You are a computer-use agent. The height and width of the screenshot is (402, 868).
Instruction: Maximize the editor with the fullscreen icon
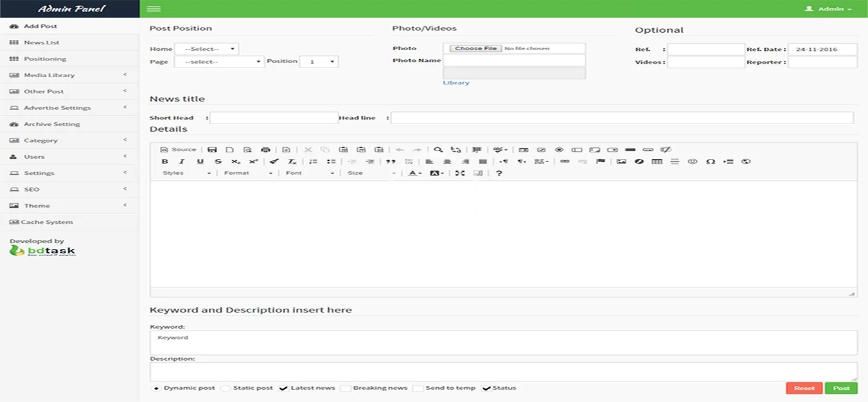[x=460, y=173]
